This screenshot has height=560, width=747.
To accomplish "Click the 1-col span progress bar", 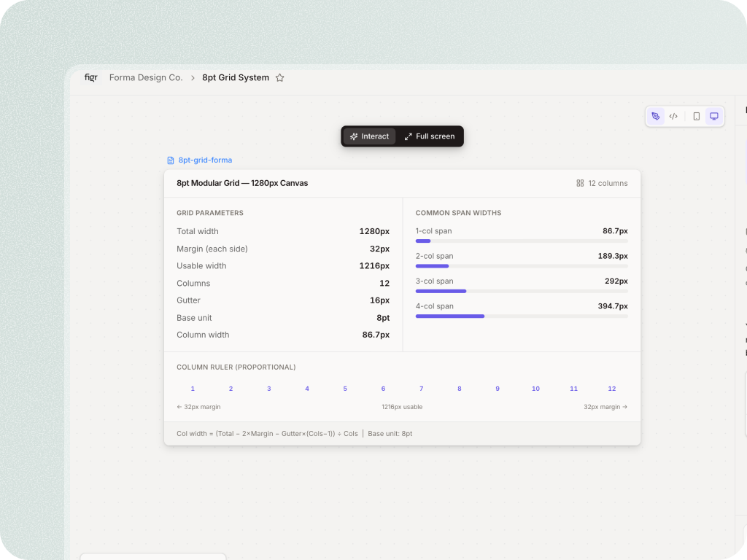I will click(x=522, y=241).
